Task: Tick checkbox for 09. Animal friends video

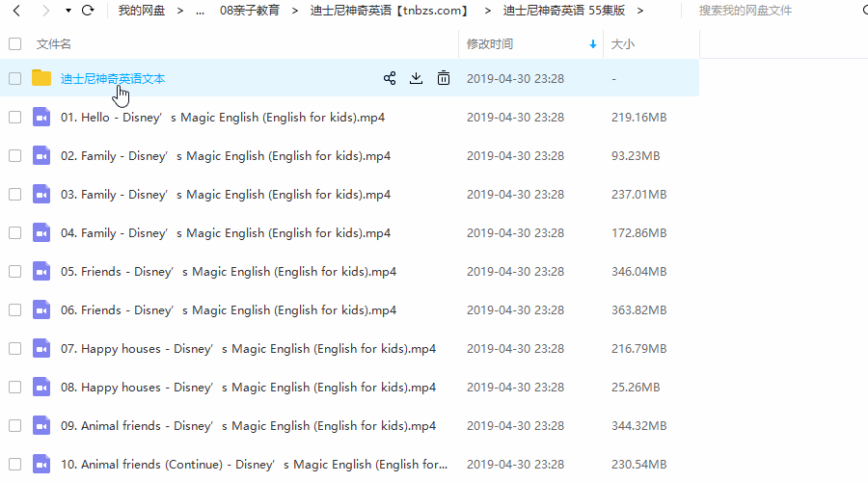Action: coord(14,426)
